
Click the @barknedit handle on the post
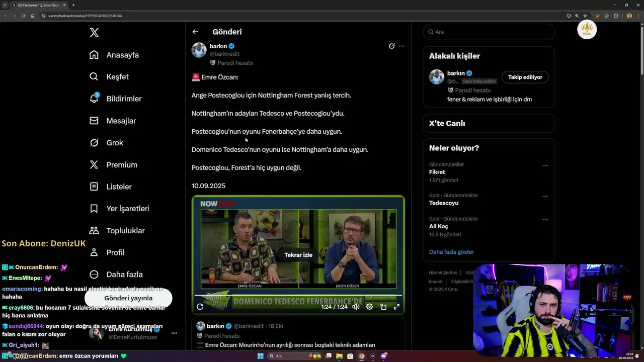point(224,54)
